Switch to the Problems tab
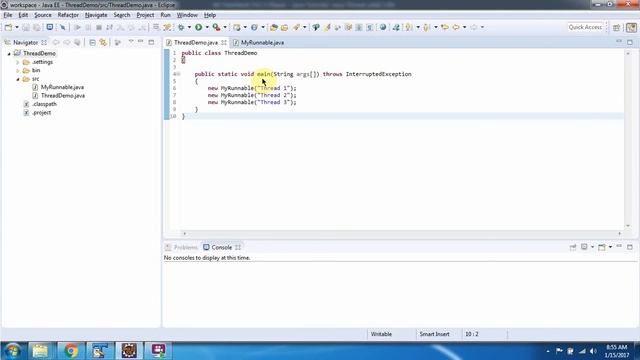The image size is (640, 360). [185, 247]
